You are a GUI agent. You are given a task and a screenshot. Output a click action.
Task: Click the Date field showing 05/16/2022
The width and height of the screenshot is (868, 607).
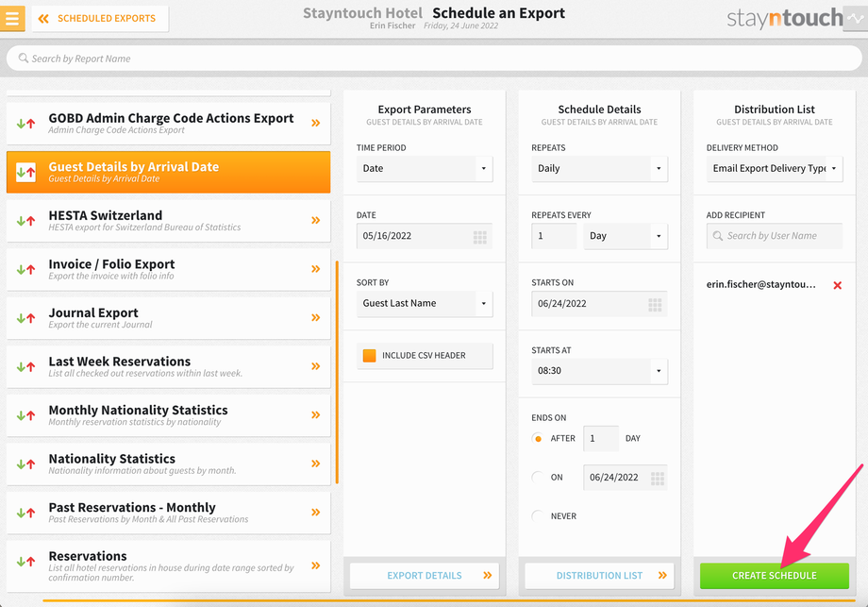click(x=425, y=236)
